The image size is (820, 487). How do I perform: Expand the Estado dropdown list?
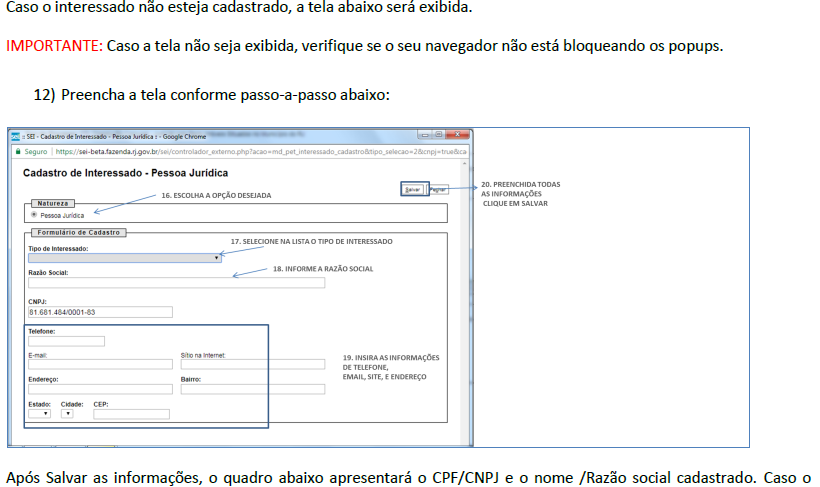click(x=39, y=413)
